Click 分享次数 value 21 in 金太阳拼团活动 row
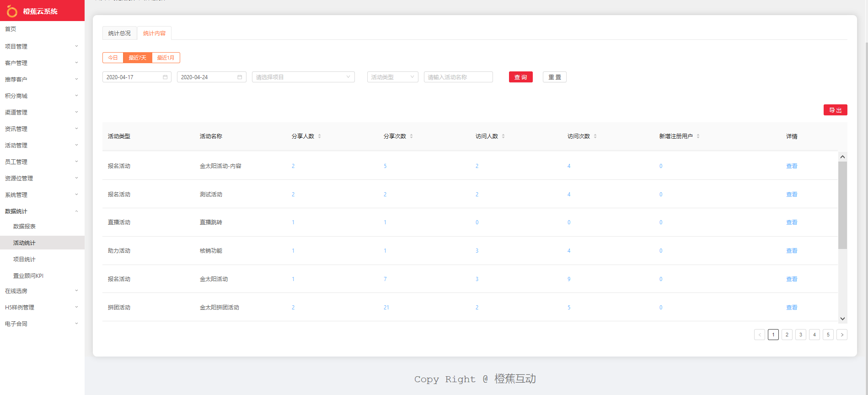 [386, 307]
